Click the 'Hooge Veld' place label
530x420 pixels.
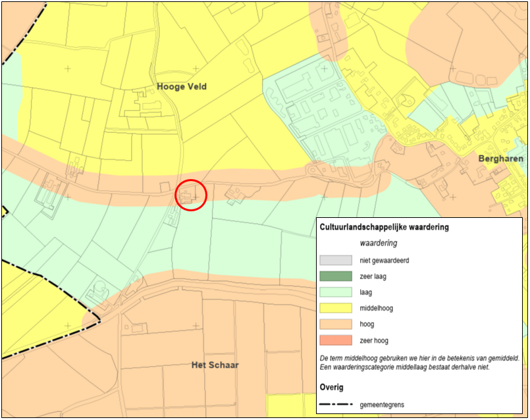(x=182, y=86)
